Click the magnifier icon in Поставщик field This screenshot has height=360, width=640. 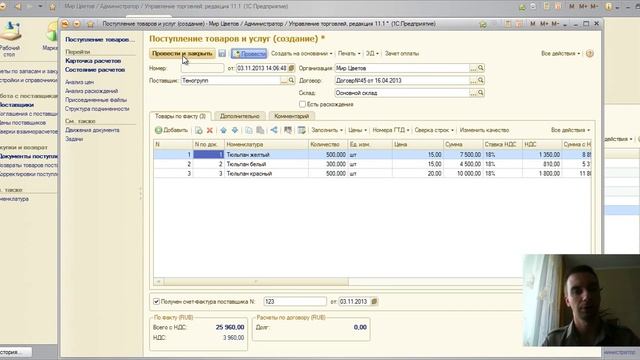click(291, 81)
